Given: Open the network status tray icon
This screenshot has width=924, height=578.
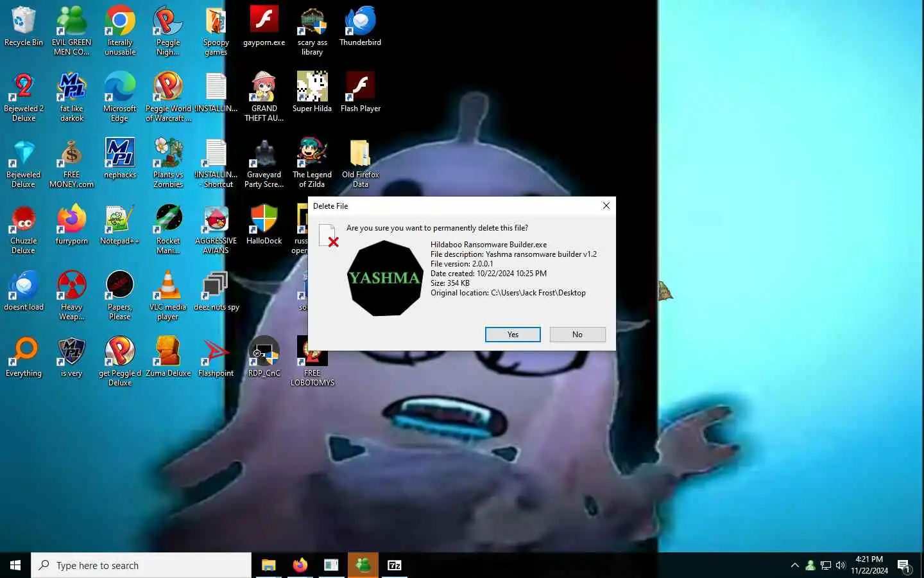Looking at the screenshot, I should point(826,565).
